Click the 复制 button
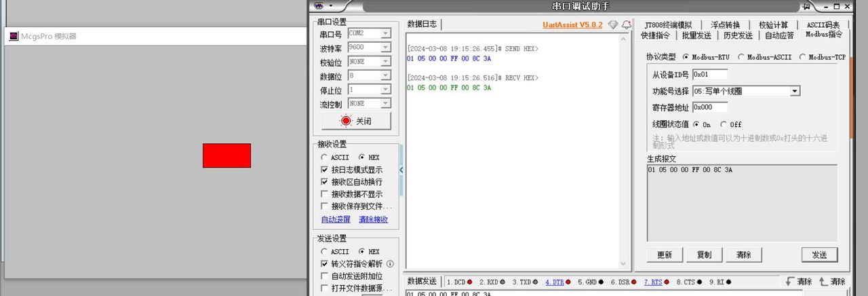The image size is (868, 296). (x=704, y=255)
